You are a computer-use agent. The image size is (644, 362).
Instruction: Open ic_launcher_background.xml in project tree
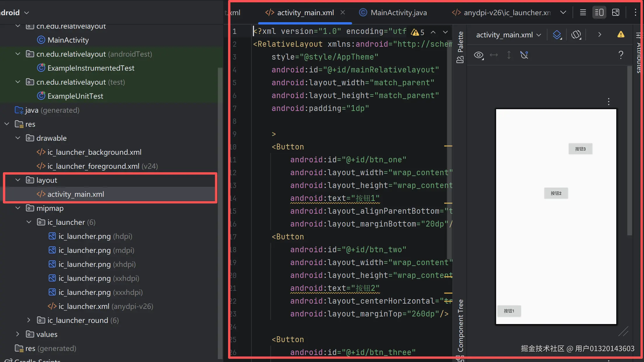94,152
